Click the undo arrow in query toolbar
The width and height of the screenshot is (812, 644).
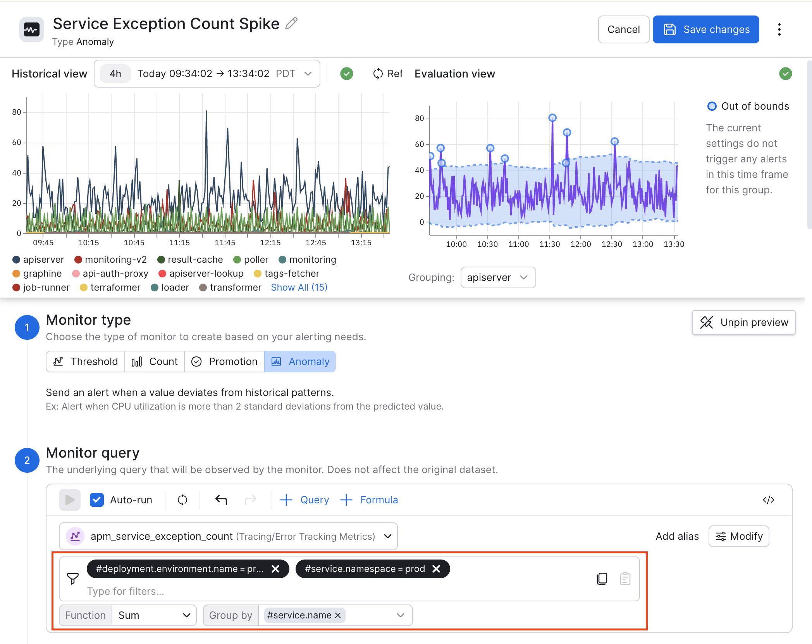(x=221, y=500)
